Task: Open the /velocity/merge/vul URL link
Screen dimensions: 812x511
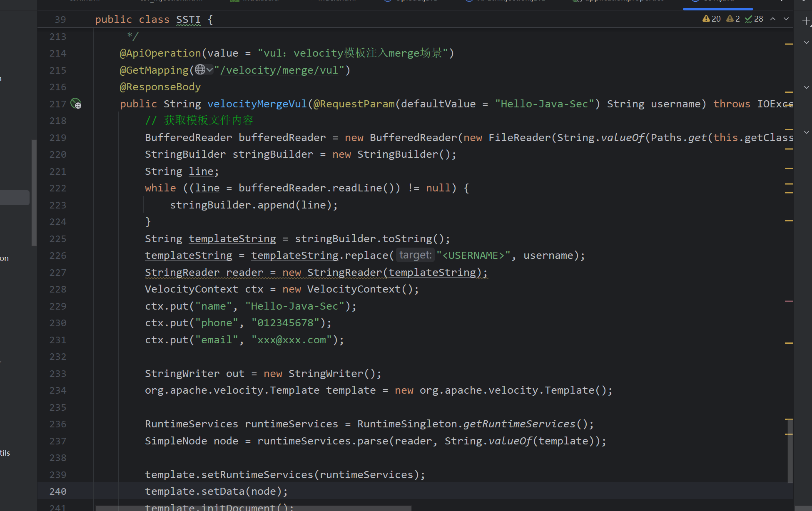Action: [x=279, y=70]
